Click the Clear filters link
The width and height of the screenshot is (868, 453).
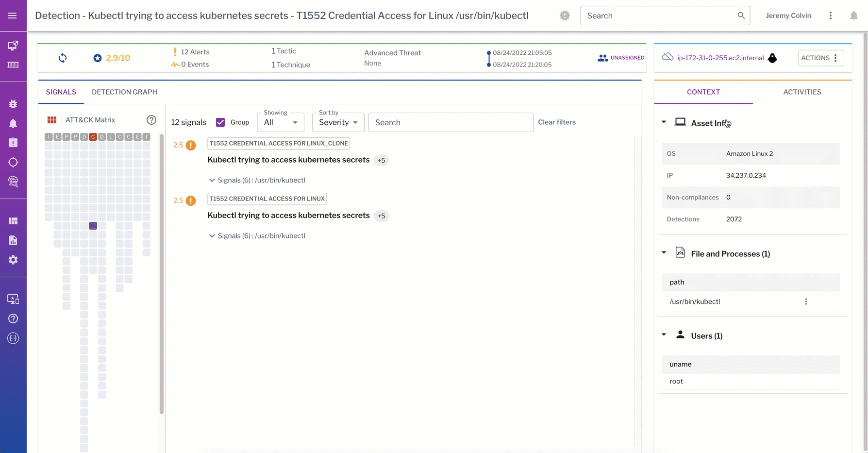[556, 122]
